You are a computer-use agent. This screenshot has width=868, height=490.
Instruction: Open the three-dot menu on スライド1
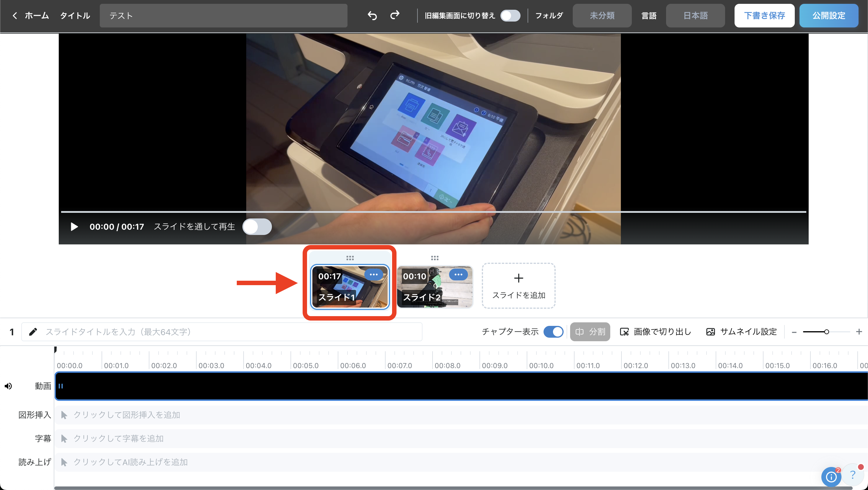(x=373, y=275)
